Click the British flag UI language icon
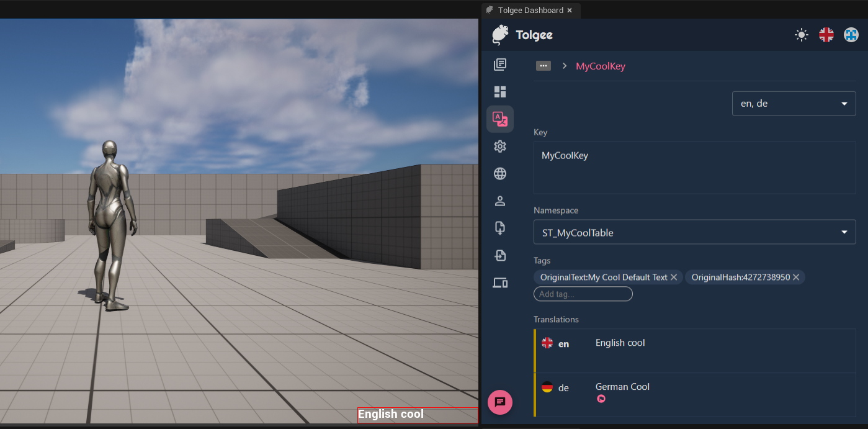Screen dimensions: 868x429 826,35
